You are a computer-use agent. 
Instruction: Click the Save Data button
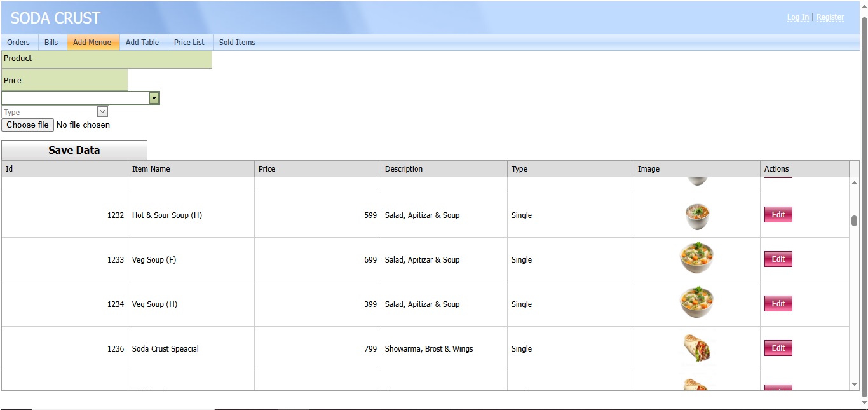click(x=74, y=150)
